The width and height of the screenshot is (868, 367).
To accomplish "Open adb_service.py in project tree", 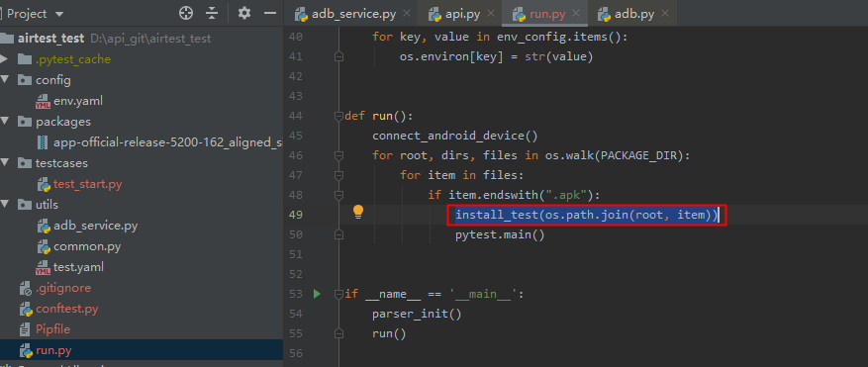I will 95,226.
